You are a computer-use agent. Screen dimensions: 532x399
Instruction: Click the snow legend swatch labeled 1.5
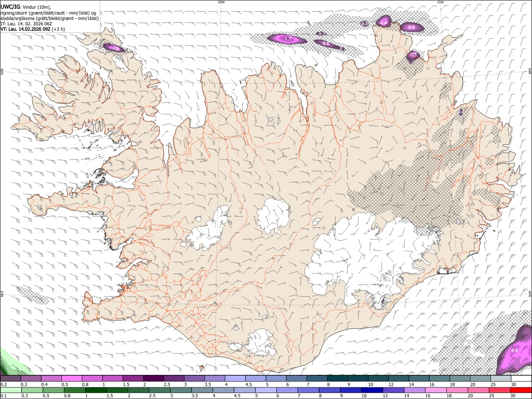click(x=133, y=379)
